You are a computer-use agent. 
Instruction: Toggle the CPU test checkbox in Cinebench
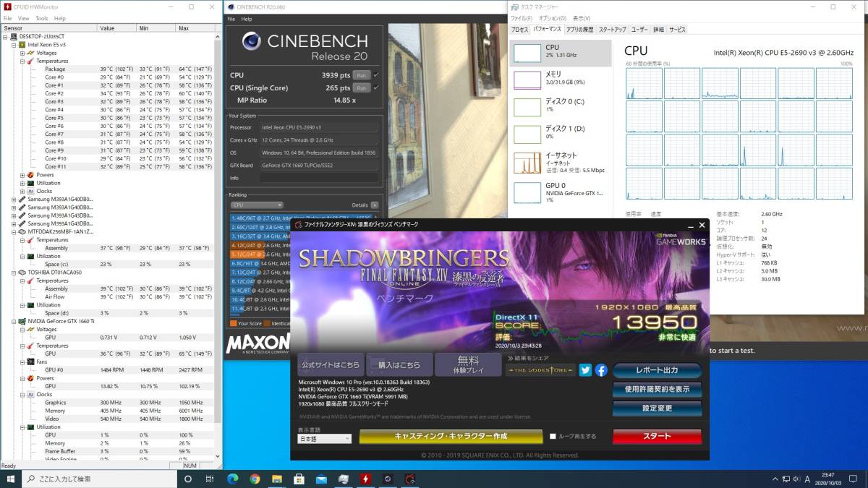point(376,74)
